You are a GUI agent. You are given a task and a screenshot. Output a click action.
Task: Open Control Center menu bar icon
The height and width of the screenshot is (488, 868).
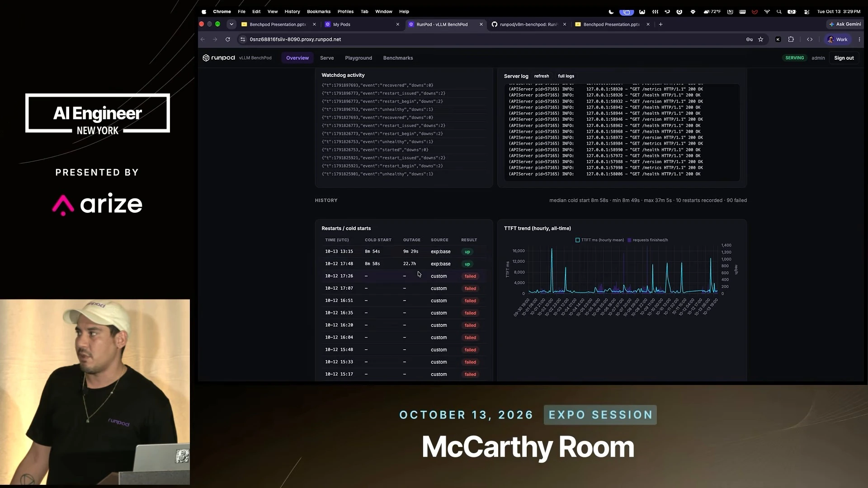point(807,12)
